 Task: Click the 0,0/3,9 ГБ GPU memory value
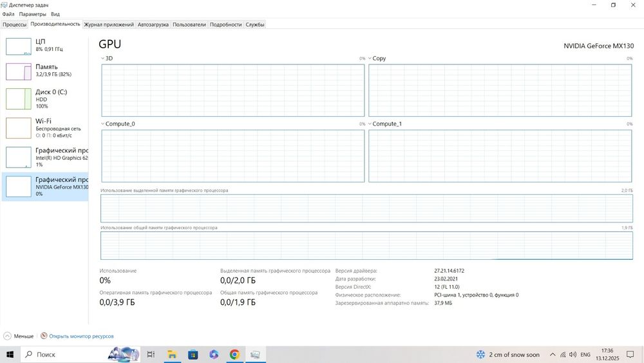(x=117, y=302)
